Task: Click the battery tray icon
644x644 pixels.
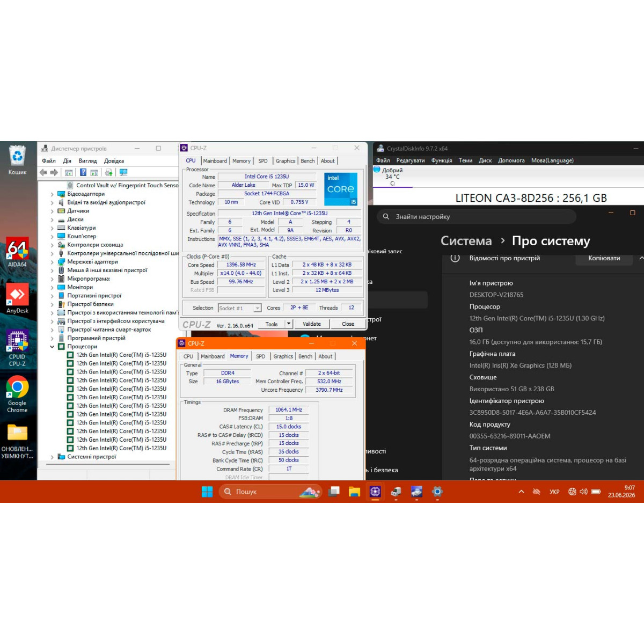Action: pos(596,492)
